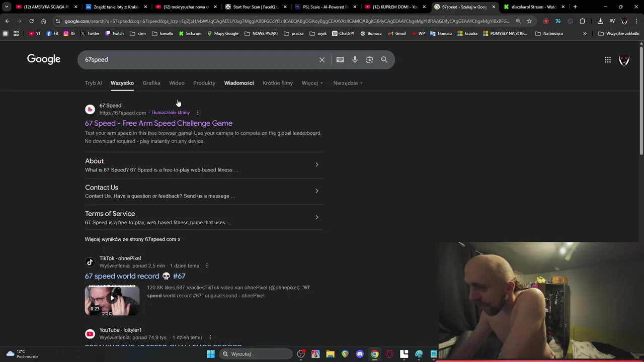
Task: Open a new browser tab
Action: tap(575, 7)
